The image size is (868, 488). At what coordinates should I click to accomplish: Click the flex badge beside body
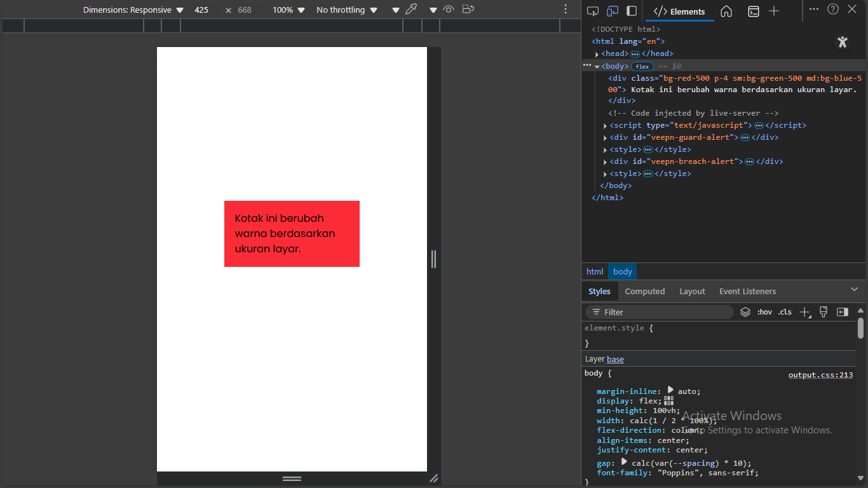pos(642,66)
